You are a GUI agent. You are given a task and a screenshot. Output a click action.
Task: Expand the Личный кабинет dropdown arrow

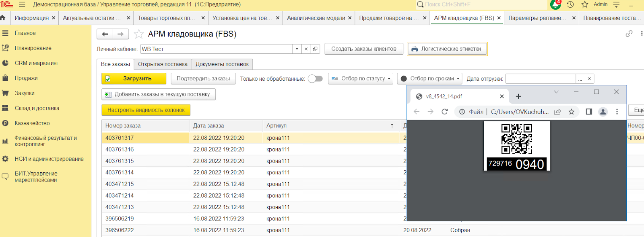(x=297, y=49)
